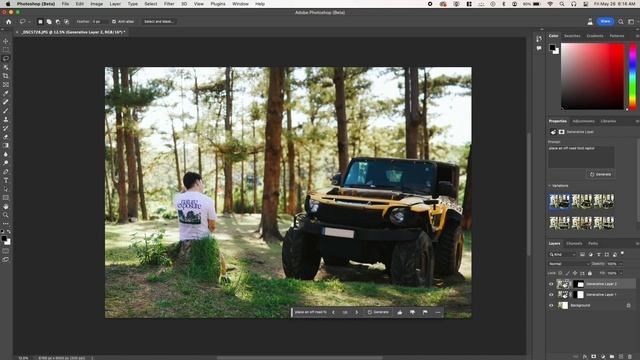Image resolution: width=640 pixels, height=360 pixels.
Task: Open the Properties panel menu
Action: coord(637,121)
